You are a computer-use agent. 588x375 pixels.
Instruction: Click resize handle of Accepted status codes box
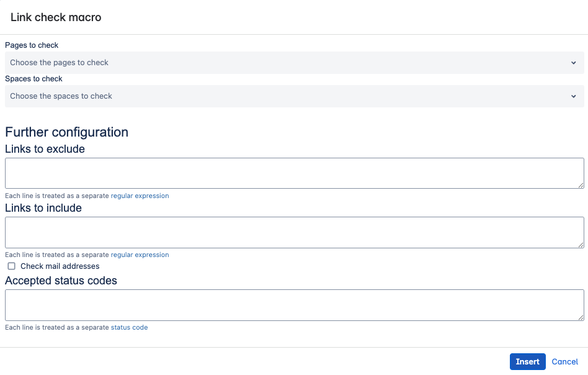pyautogui.click(x=581, y=317)
